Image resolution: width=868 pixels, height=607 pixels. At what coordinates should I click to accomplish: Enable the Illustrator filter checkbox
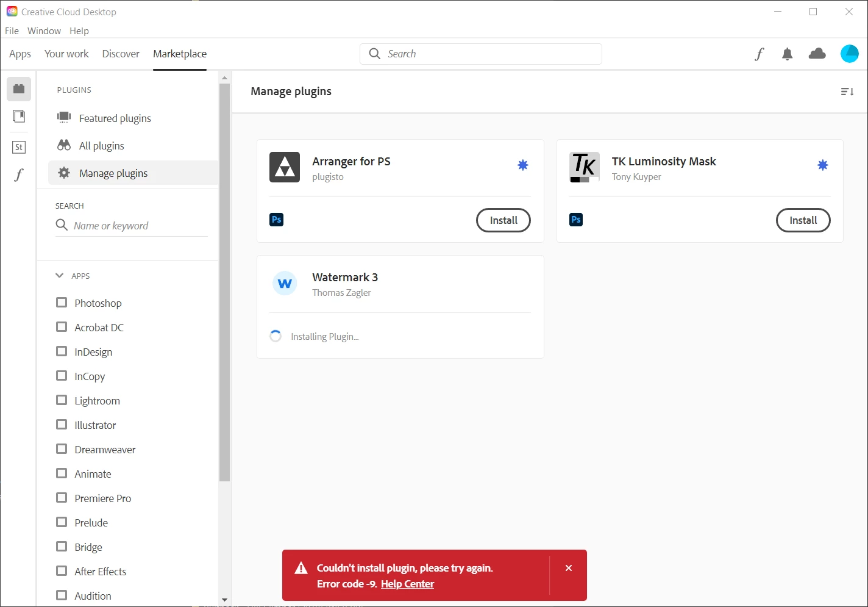click(62, 425)
